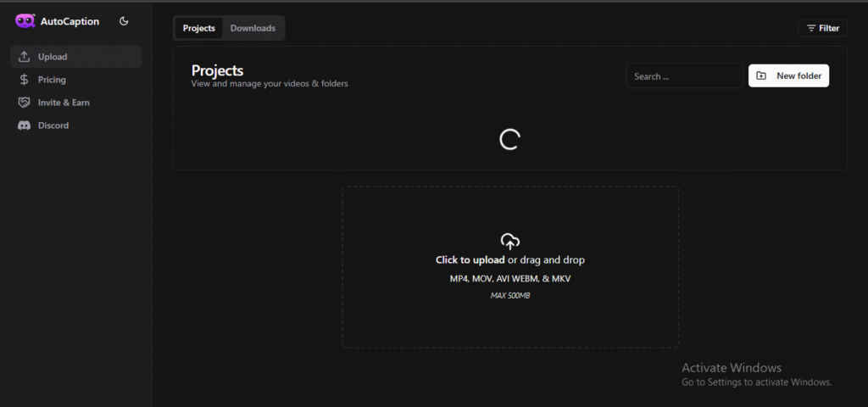The image size is (868, 407).
Task: Switch to the Projects tab
Action: coord(198,28)
